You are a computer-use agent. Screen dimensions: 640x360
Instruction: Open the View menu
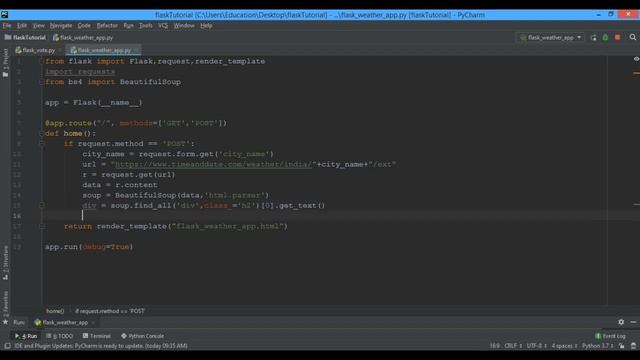click(x=38, y=25)
